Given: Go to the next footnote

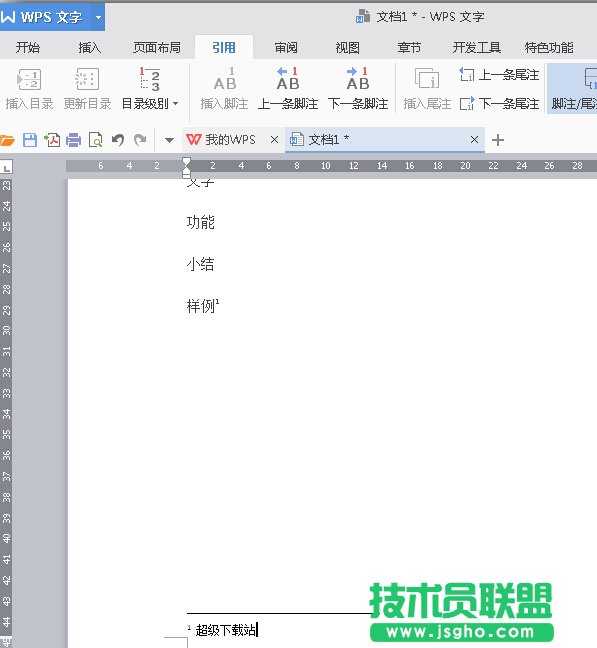Looking at the screenshot, I should (x=358, y=79).
